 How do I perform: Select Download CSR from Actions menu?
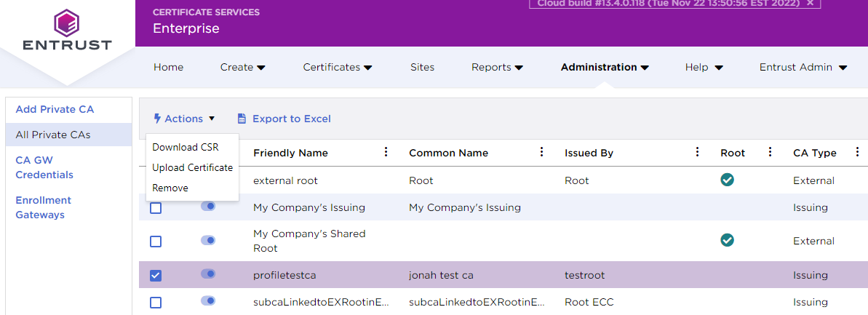coord(186,147)
